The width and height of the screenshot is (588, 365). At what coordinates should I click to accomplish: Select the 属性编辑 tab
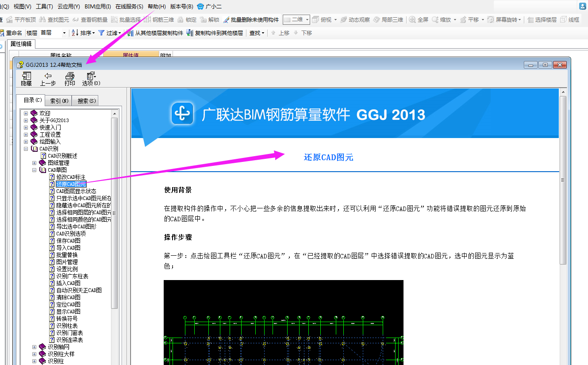21,43
